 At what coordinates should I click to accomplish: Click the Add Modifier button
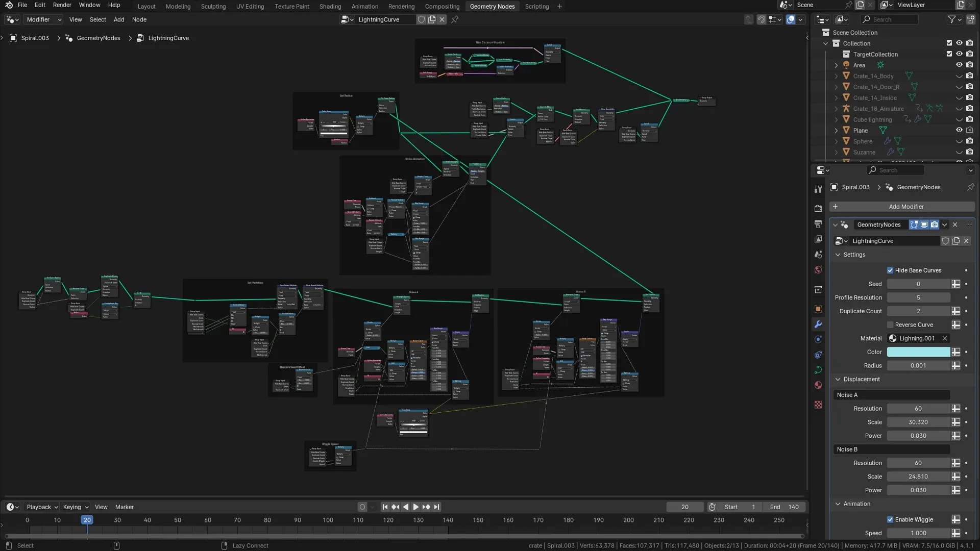coord(906,207)
